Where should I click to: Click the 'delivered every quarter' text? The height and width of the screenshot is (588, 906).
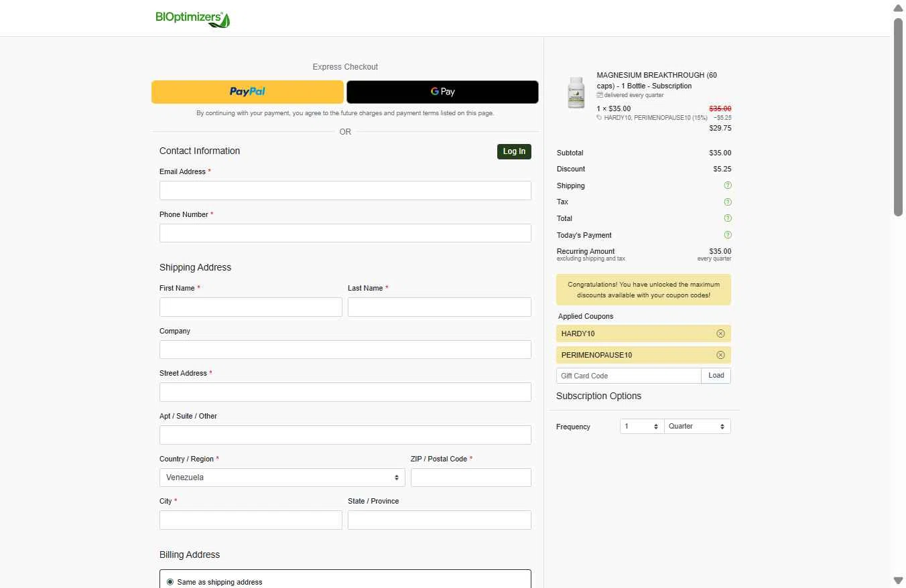tap(634, 95)
